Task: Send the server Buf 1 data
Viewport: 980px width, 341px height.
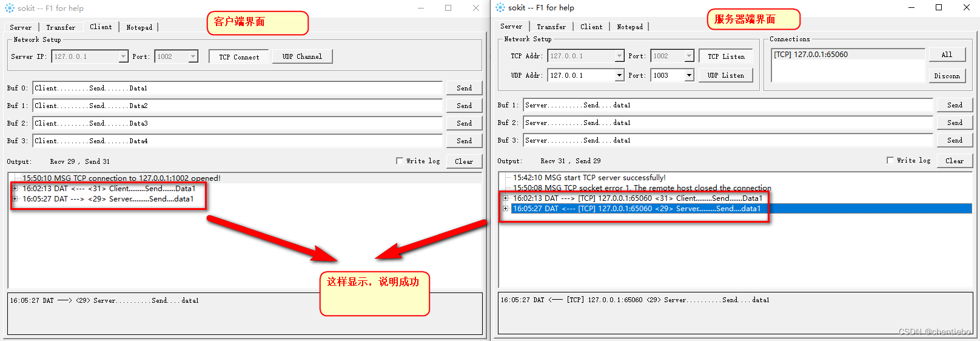Action: [955, 105]
